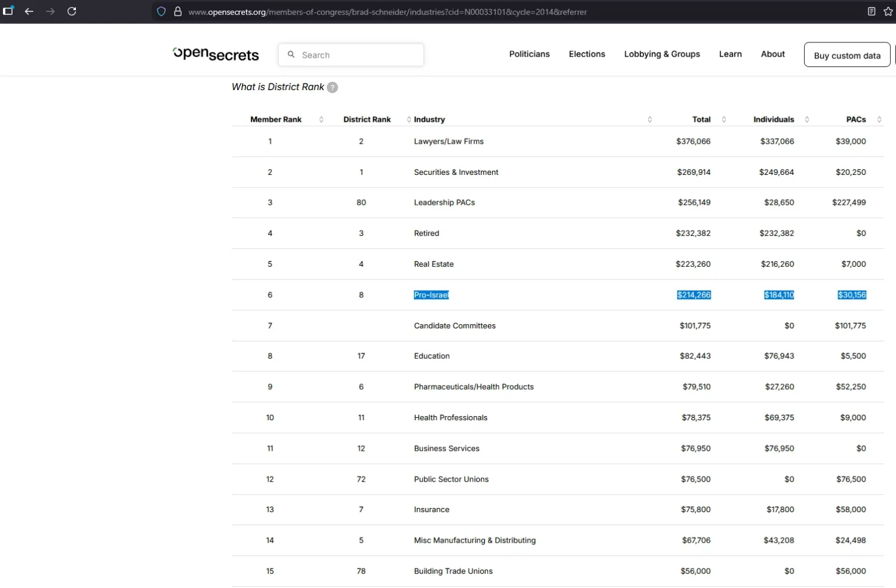Screen dimensions: 896x588
Task: Sort by Total column arrows
Action: (724, 119)
